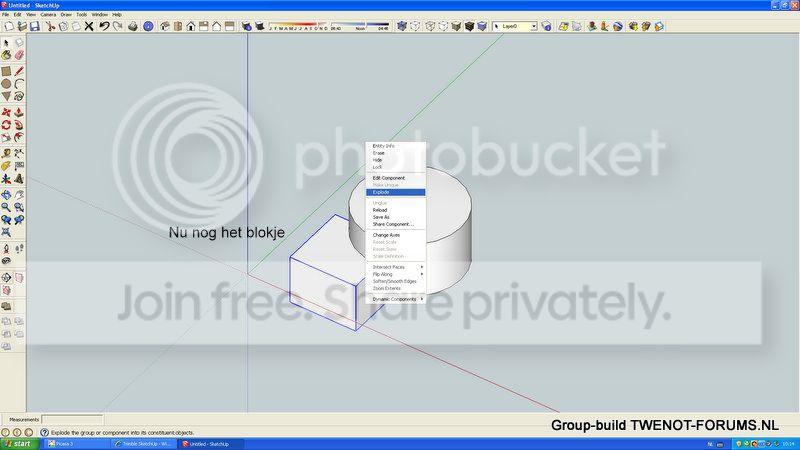
Task: Switch to Front view house icon
Action: (191, 26)
